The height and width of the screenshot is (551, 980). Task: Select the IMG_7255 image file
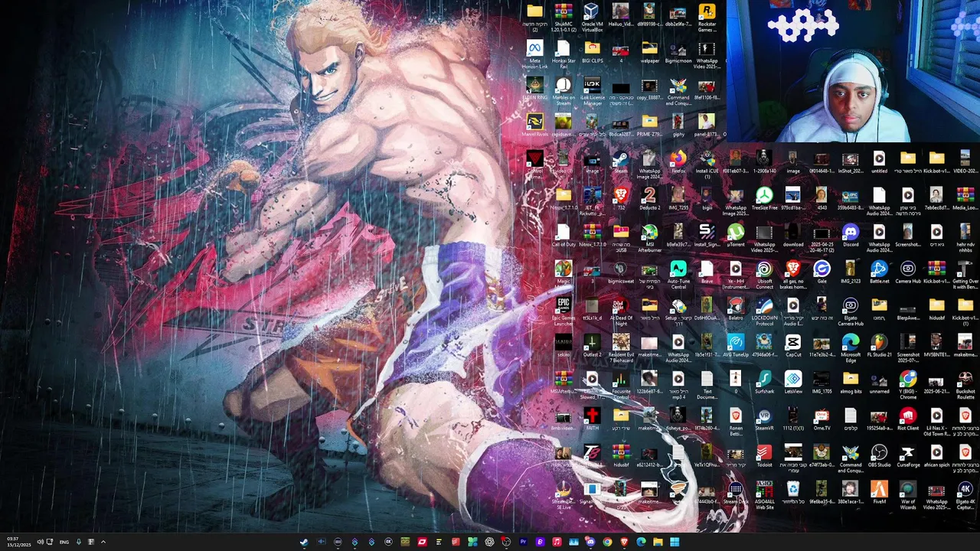pyautogui.click(x=678, y=199)
